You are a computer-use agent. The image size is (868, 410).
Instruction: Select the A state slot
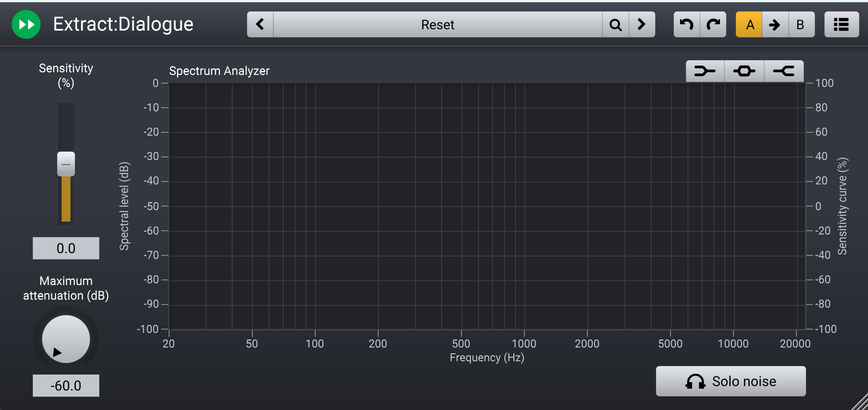click(x=749, y=24)
